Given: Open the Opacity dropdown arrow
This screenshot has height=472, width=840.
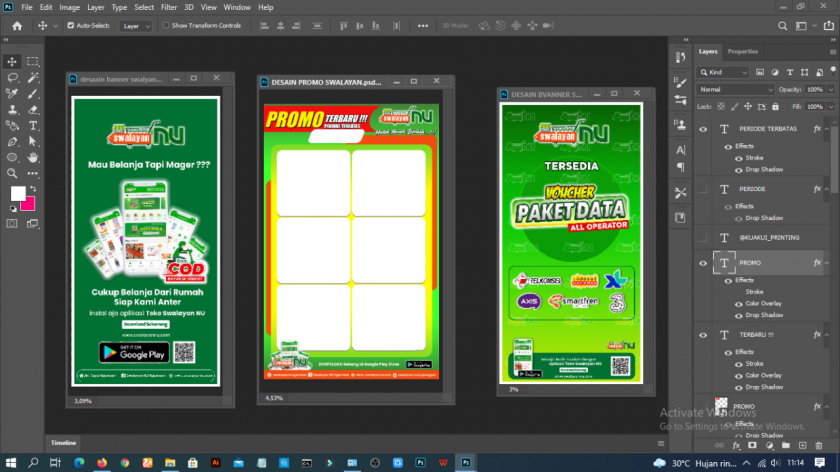Looking at the screenshot, I should (831, 89).
